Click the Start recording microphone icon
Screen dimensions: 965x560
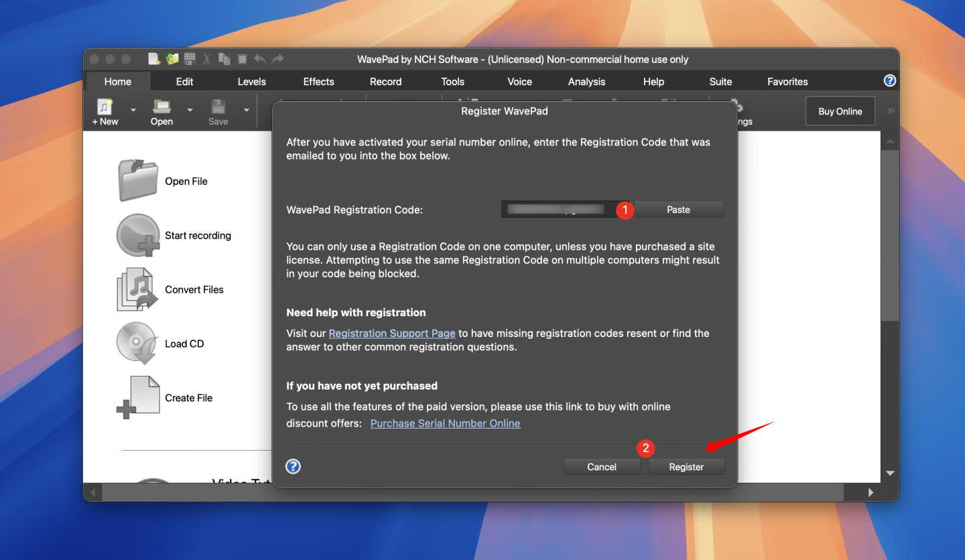pyautogui.click(x=138, y=235)
